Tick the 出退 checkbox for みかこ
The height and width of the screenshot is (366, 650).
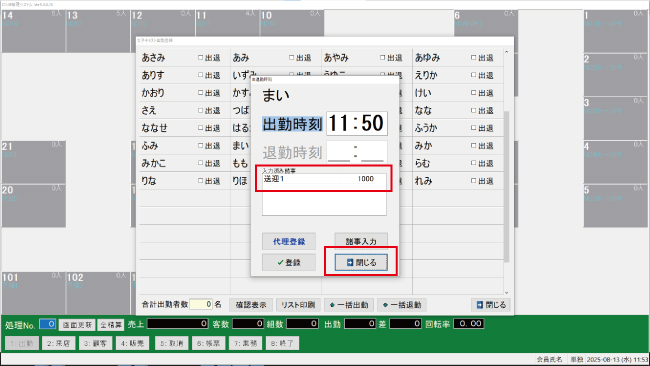click(201, 163)
